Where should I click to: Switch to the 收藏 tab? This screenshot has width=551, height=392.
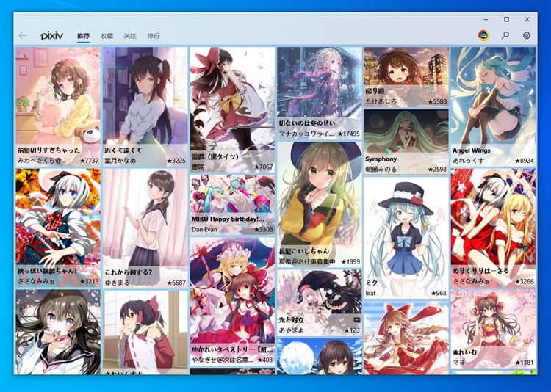click(107, 36)
